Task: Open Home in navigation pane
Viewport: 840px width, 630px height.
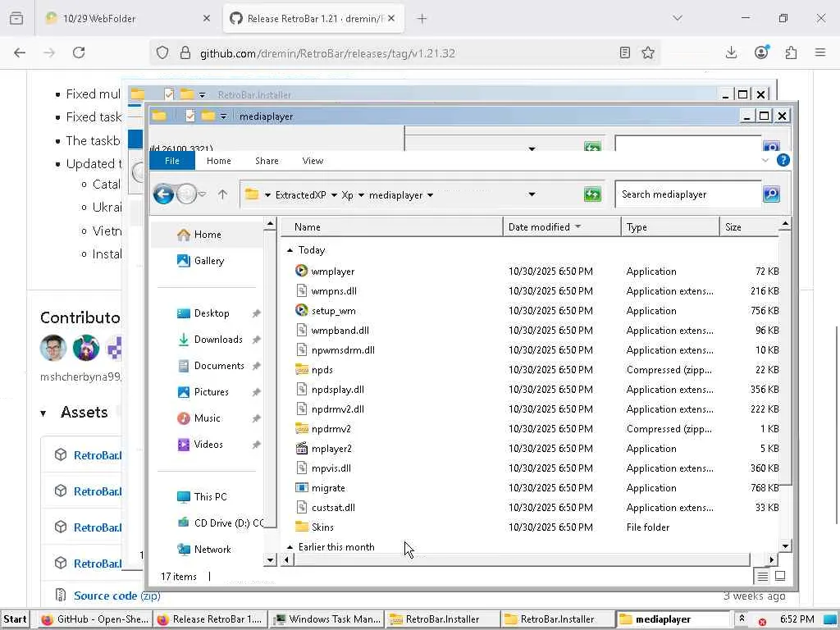Action: 208,234
